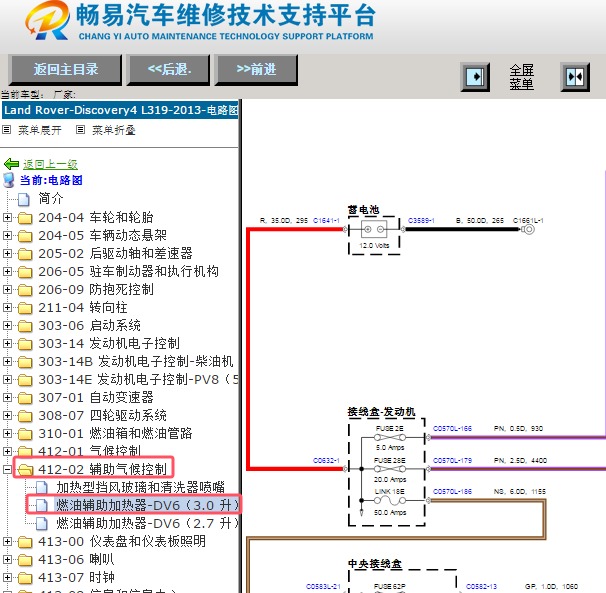The width and height of the screenshot is (606, 593).
Task: Click folder icon of 211-04 转向柱
Action: [x=25, y=308]
